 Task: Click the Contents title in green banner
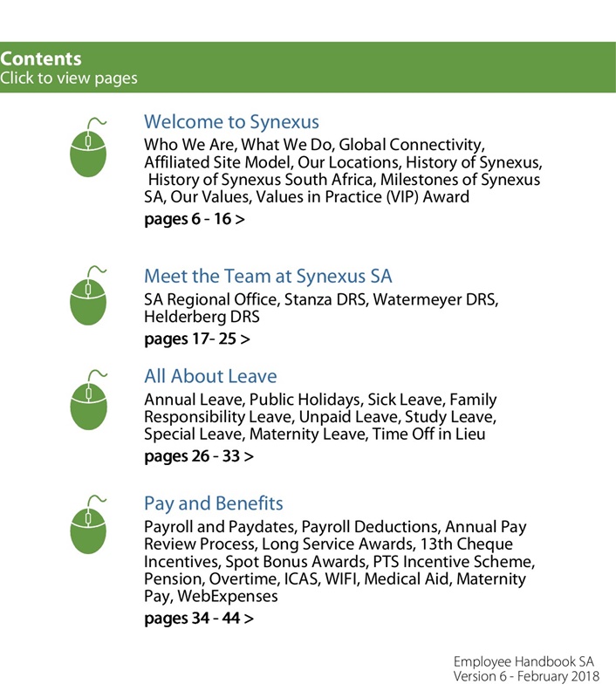click(x=41, y=59)
